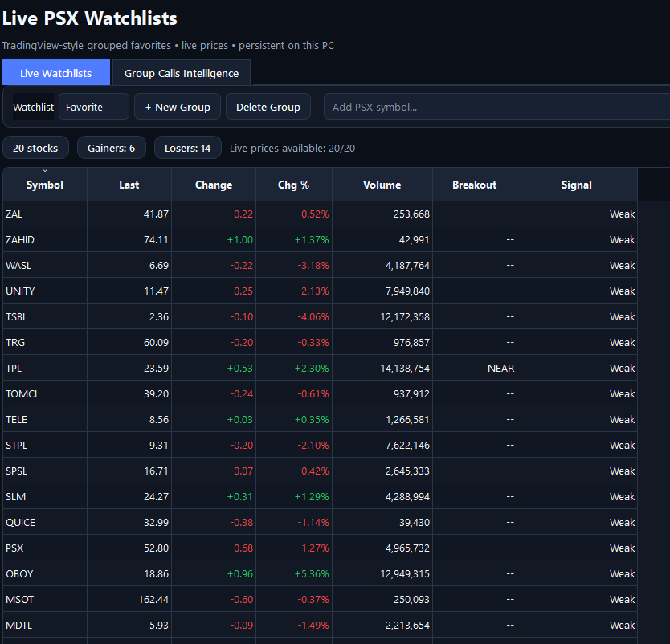Click the 20 stocks pill
This screenshot has height=644, width=670.
35,148
